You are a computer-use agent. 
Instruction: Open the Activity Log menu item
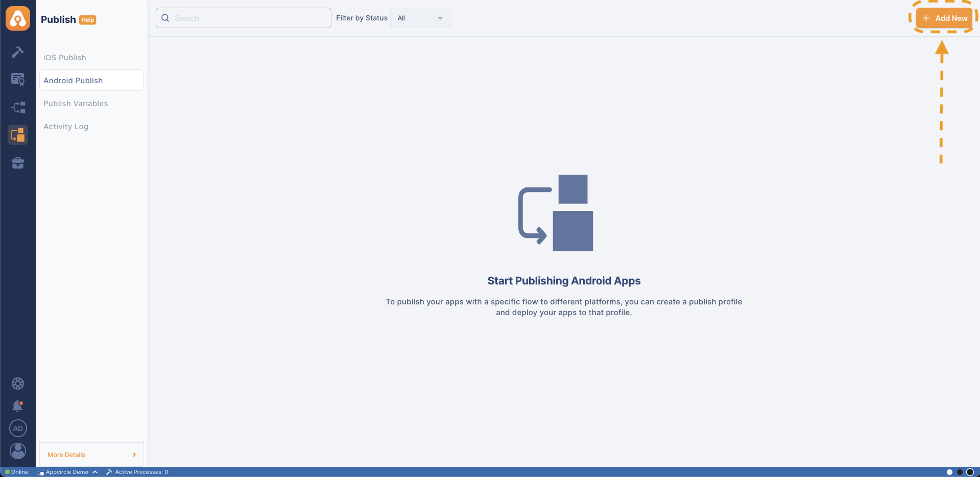[66, 127]
